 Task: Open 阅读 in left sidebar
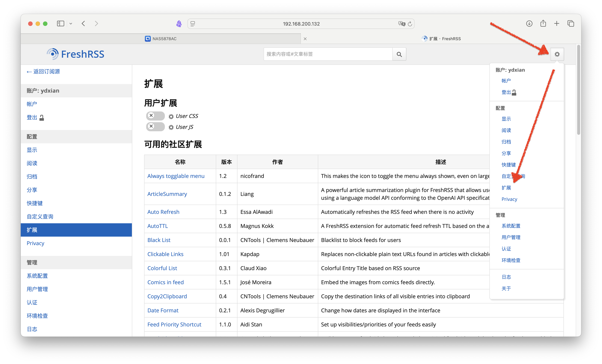(32, 163)
